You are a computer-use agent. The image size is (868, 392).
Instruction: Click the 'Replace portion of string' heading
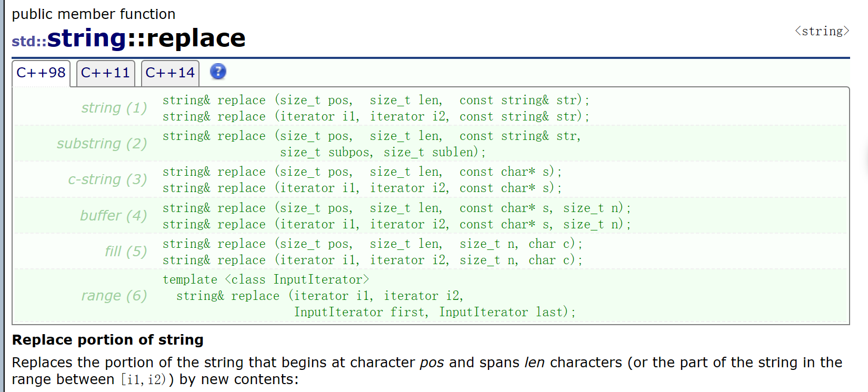(x=107, y=340)
